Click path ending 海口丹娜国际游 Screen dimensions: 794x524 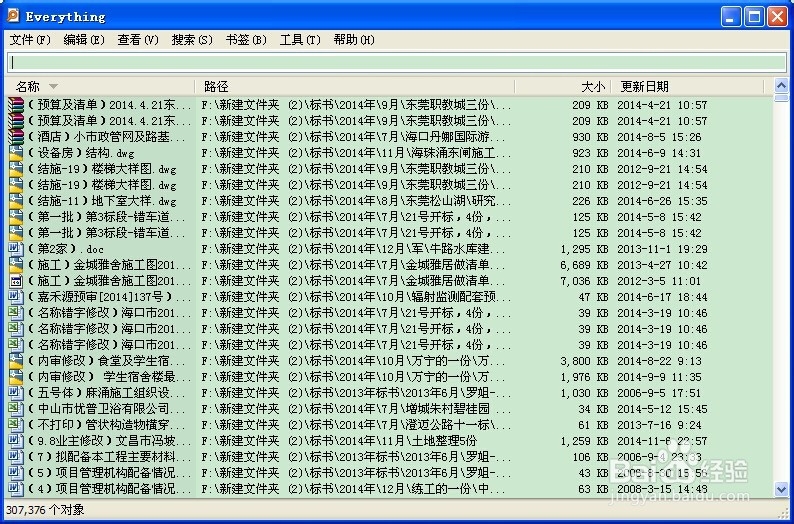[353, 137]
